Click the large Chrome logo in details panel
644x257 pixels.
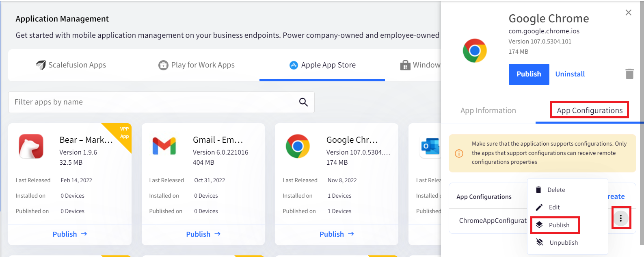coord(475,51)
